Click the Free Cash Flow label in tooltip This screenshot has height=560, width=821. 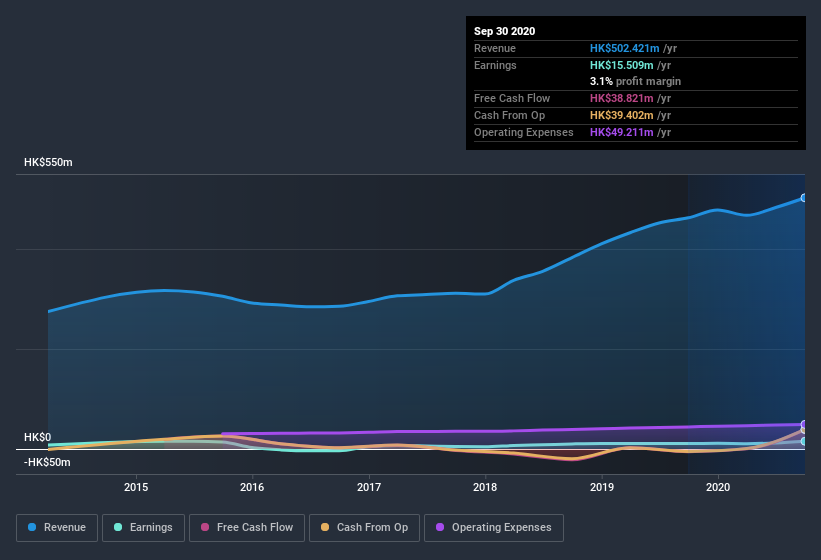[512, 98]
